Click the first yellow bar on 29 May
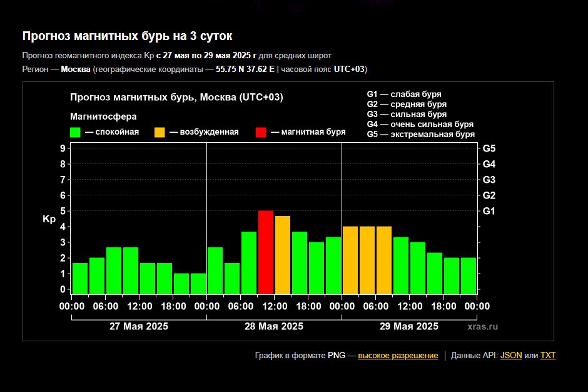The image size is (588, 392). [350, 260]
